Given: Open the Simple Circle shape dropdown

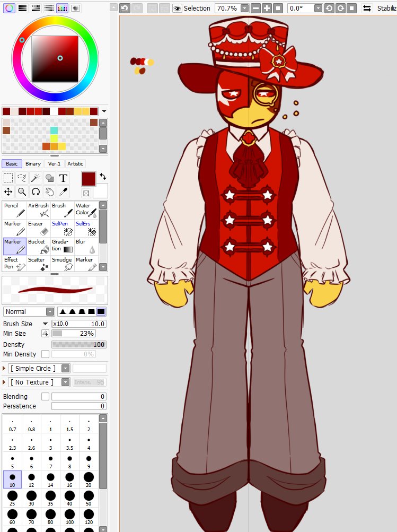Looking at the screenshot, I should (66, 368).
